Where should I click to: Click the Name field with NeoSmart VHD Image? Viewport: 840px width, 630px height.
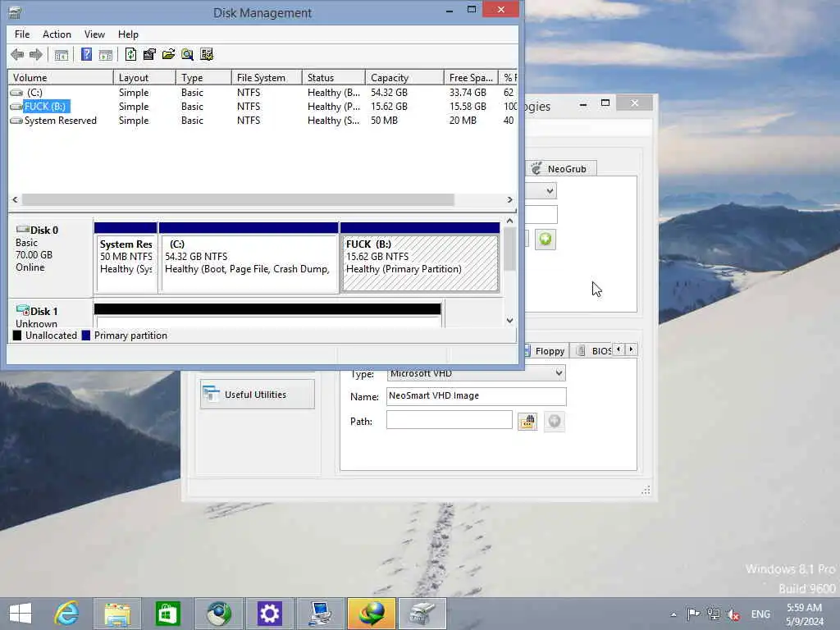point(477,396)
